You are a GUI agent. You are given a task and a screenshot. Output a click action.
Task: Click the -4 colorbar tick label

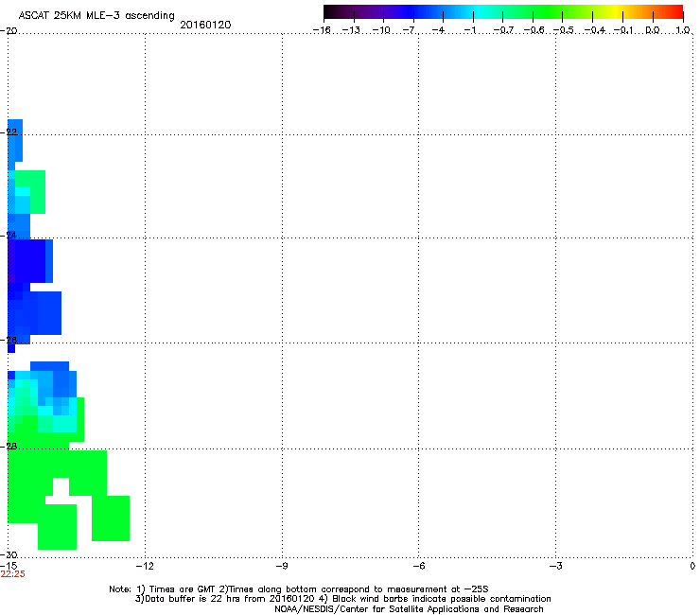(x=438, y=30)
